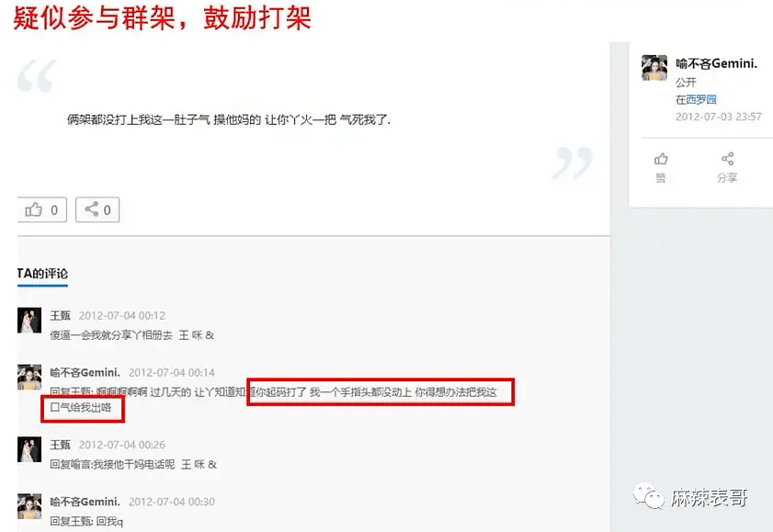Click the 分享 share icon in sidebar
The width and height of the screenshot is (773, 532).
click(x=727, y=167)
